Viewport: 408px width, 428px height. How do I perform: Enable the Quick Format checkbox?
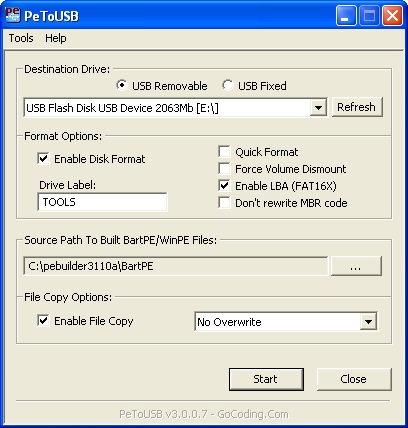[x=224, y=152]
